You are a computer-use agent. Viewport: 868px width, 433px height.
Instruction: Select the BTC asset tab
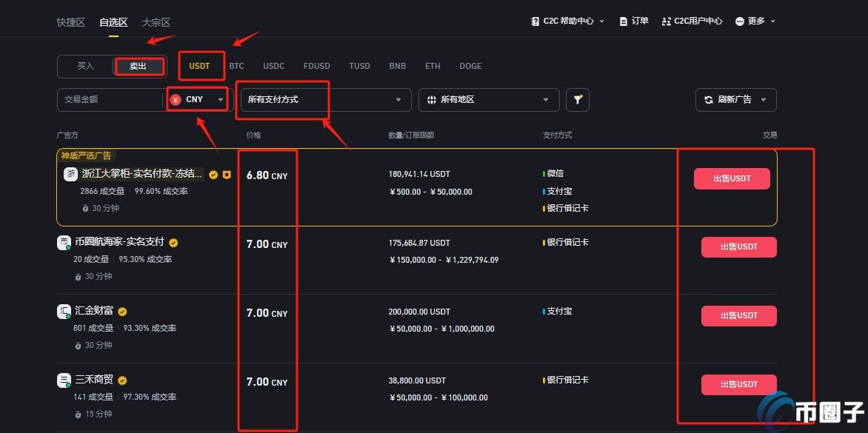point(236,66)
